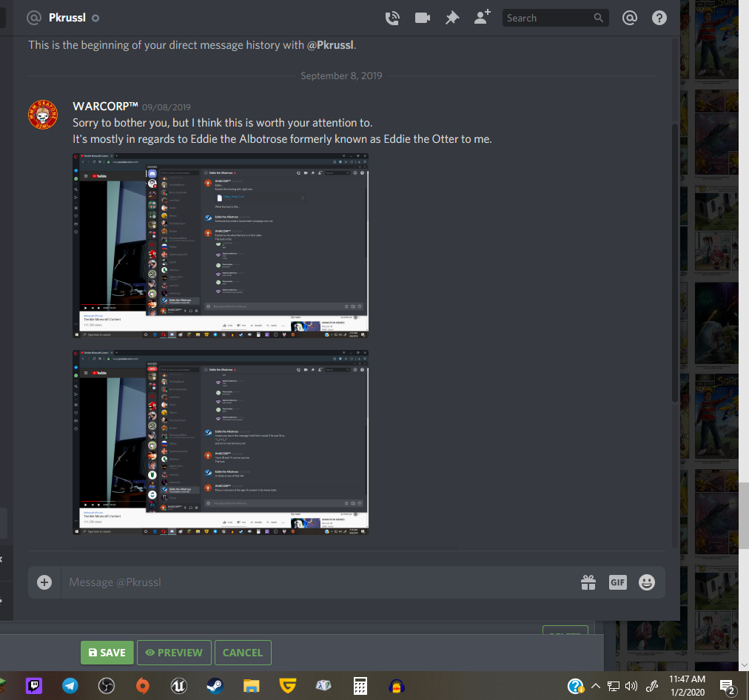Open Origin from the taskbar

(x=142, y=686)
